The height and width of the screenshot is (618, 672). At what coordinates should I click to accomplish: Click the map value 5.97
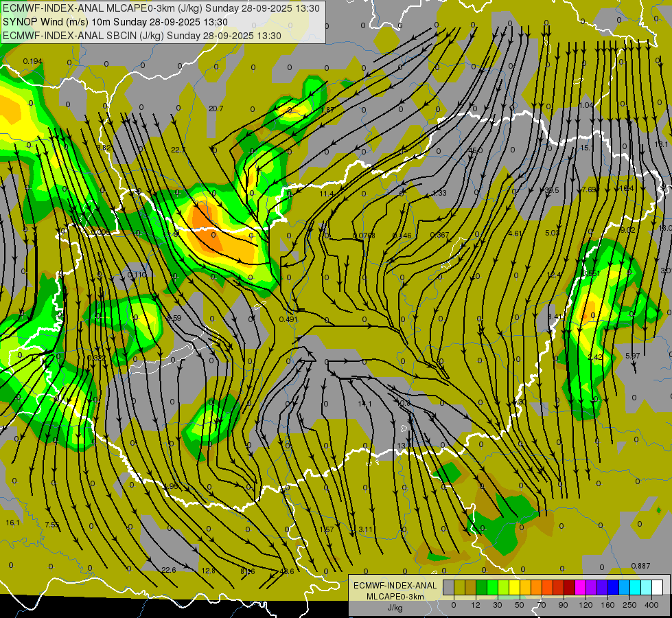click(633, 356)
